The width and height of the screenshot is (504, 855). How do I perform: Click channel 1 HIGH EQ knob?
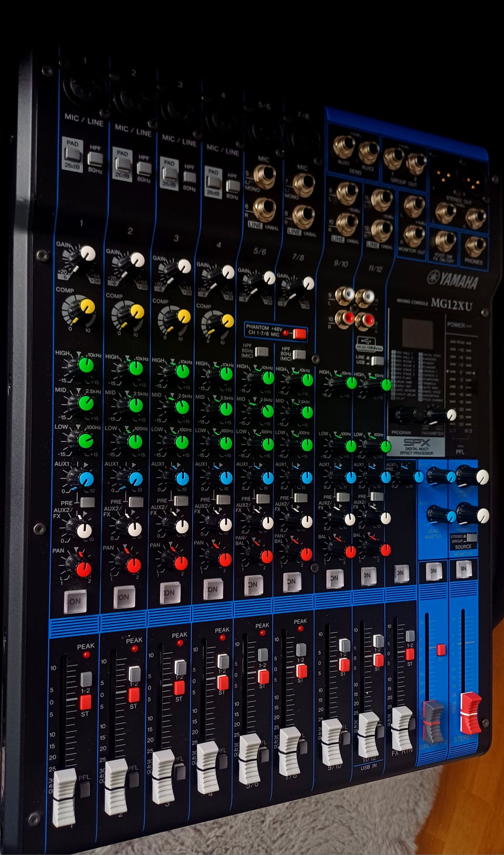point(82,366)
